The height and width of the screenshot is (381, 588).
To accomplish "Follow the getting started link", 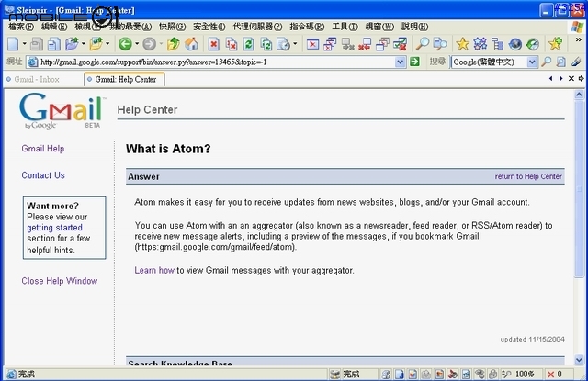I will pos(54,228).
